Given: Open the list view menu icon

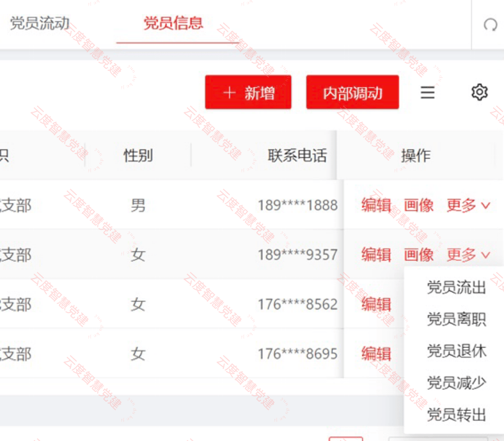Looking at the screenshot, I should point(428,93).
